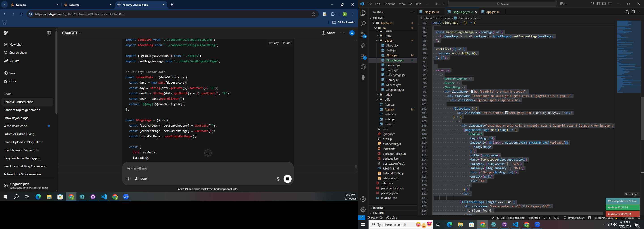Go back using VS Code navigation arrow
The width and height of the screenshot is (644, 229).
pos(437,4)
